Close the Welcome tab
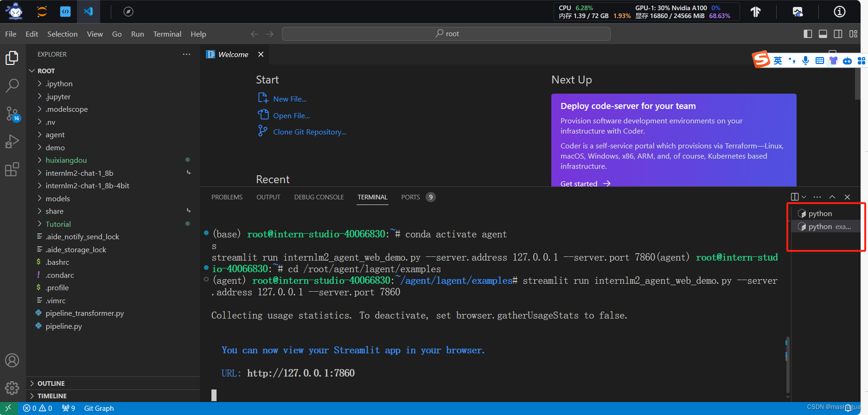Viewport: 868px width, 415px height. (x=261, y=54)
